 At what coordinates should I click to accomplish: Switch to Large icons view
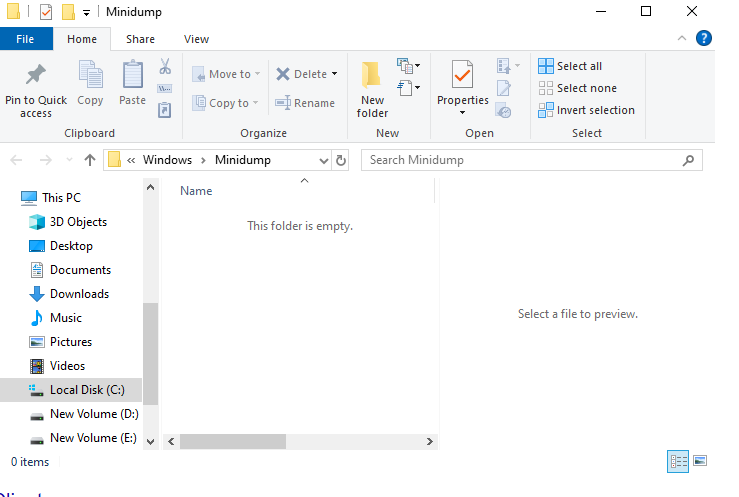pos(700,461)
